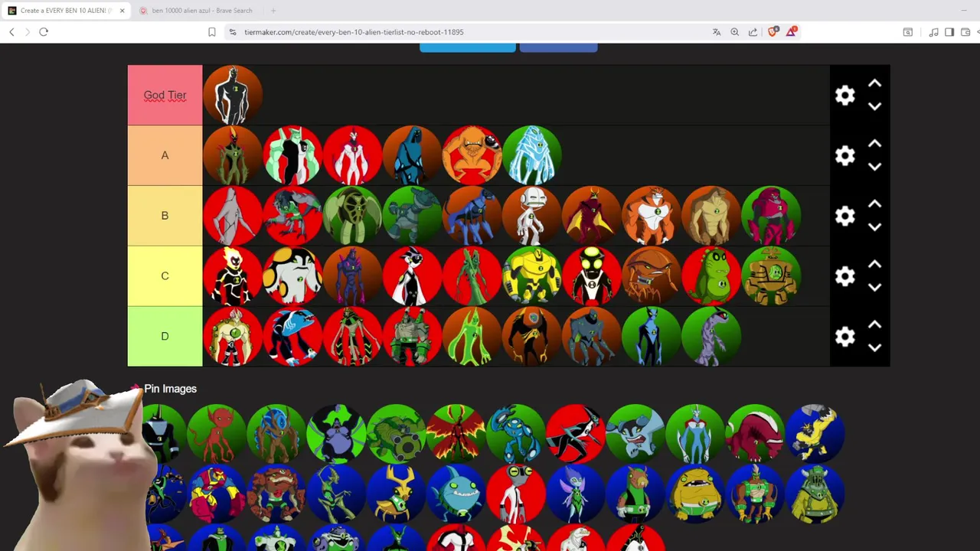The height and width of the screenshot is (551, 980).
Task: Reload the TierMaker page
Action: 44,32
